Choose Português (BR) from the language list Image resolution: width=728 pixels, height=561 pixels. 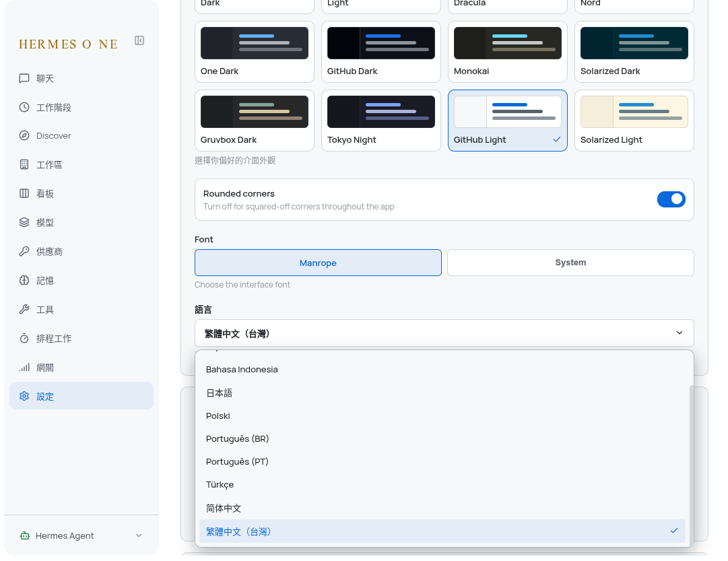(x=442, y=439)
